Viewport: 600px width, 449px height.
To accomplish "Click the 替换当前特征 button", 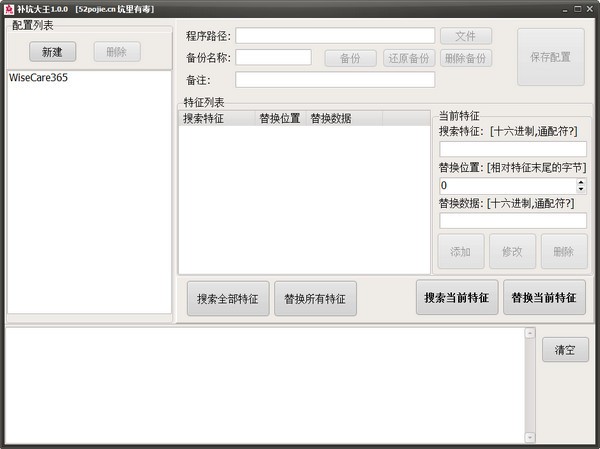I will (x=544, y=297).
